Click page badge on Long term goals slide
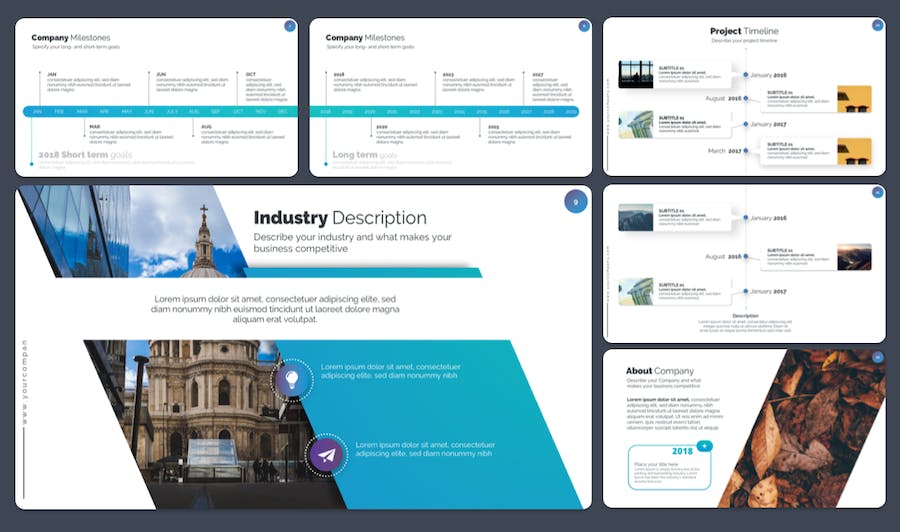This screenshot has width=900, height=532. point(584,26)
